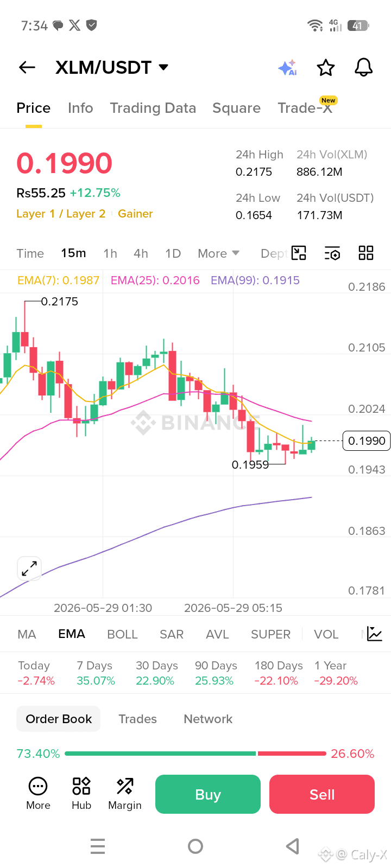Image resolution: width=391 pixels, height=868 pixels.
Task: Select the 1h interval
Action: [110, 253]
